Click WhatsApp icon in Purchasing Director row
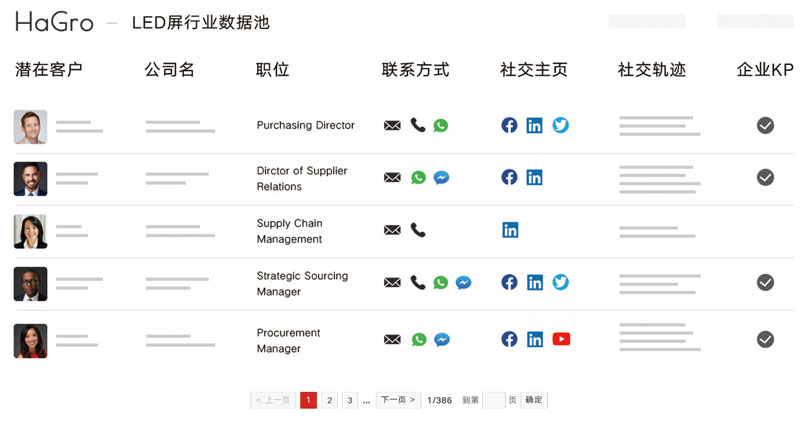Viewport: 807px width, 428px height. coord(441,126)
